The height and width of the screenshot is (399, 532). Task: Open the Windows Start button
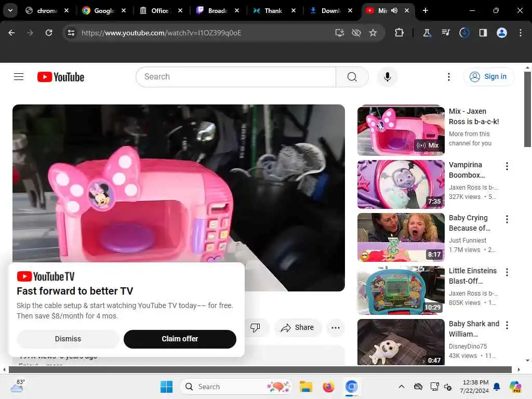coord(166,387)
